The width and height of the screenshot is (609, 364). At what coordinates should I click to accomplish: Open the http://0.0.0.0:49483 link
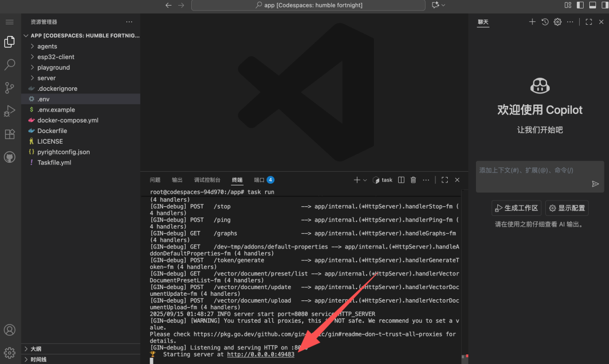click(261, 354)
